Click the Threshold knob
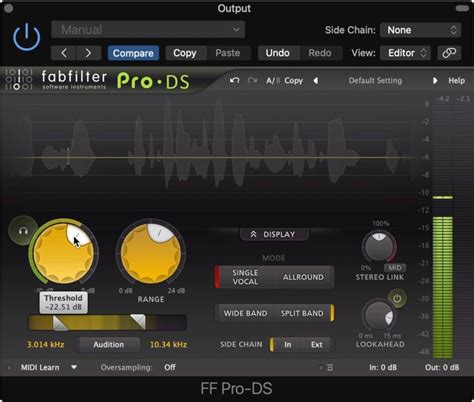 coord(64,253)
